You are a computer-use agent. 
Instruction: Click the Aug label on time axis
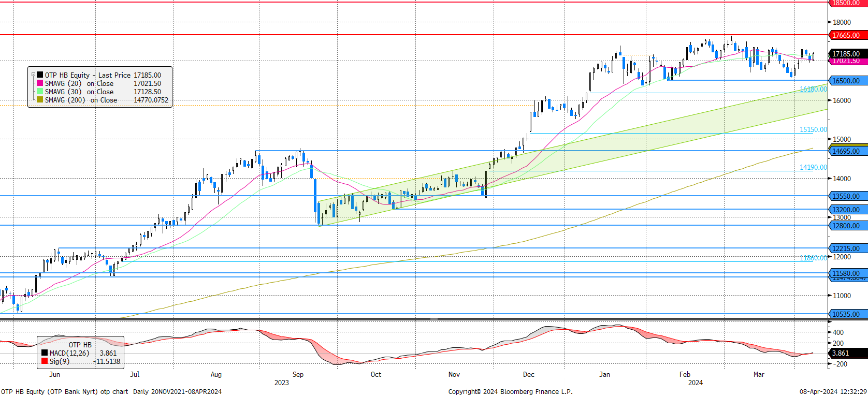(x=216, y=374)
